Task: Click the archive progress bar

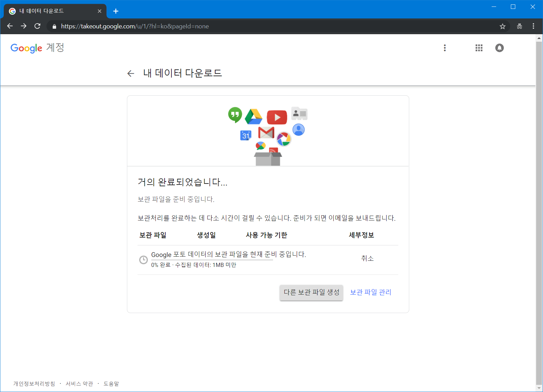Action: tap(212, 260)
